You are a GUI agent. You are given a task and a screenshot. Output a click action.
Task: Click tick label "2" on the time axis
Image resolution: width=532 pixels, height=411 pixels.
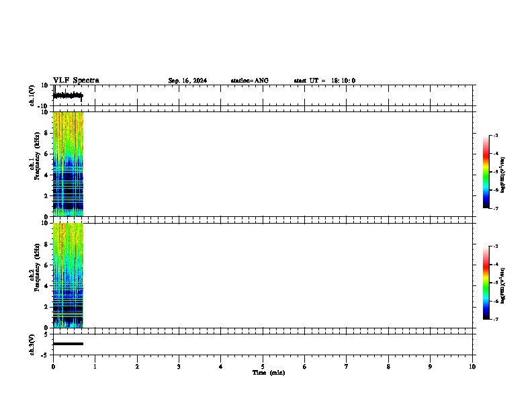pyautogui.click(x=137, y=367)
